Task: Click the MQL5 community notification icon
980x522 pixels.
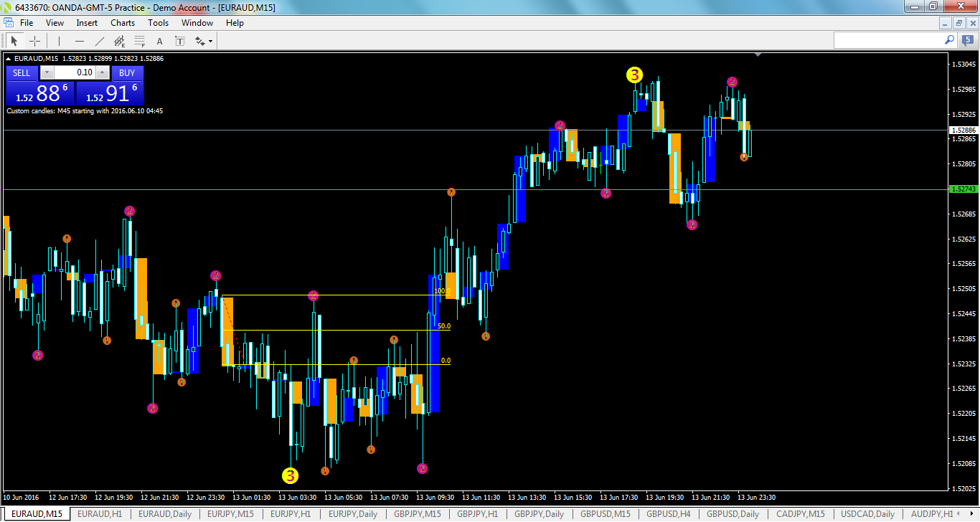Action: 968,41
